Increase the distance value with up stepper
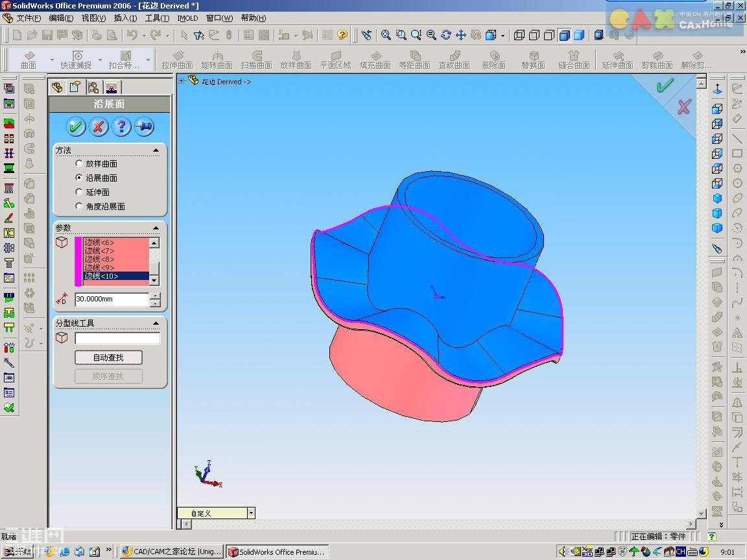 [156, 296]
